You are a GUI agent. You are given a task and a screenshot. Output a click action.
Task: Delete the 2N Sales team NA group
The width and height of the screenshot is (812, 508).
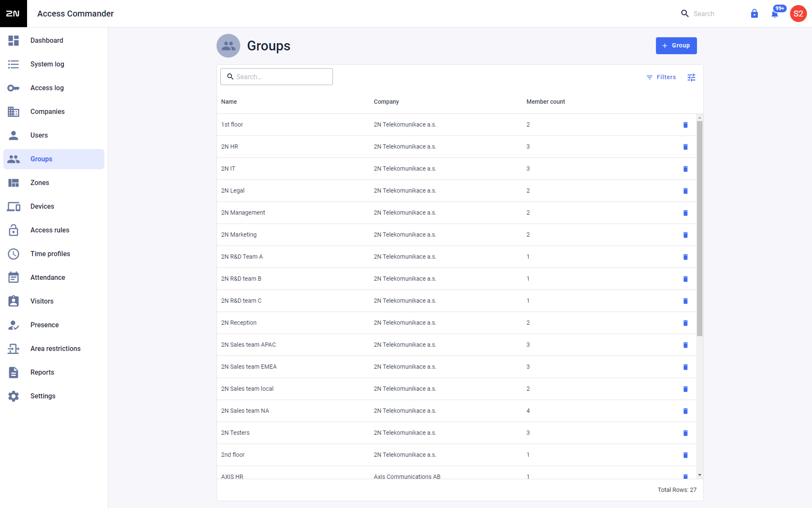pos(686,411)
